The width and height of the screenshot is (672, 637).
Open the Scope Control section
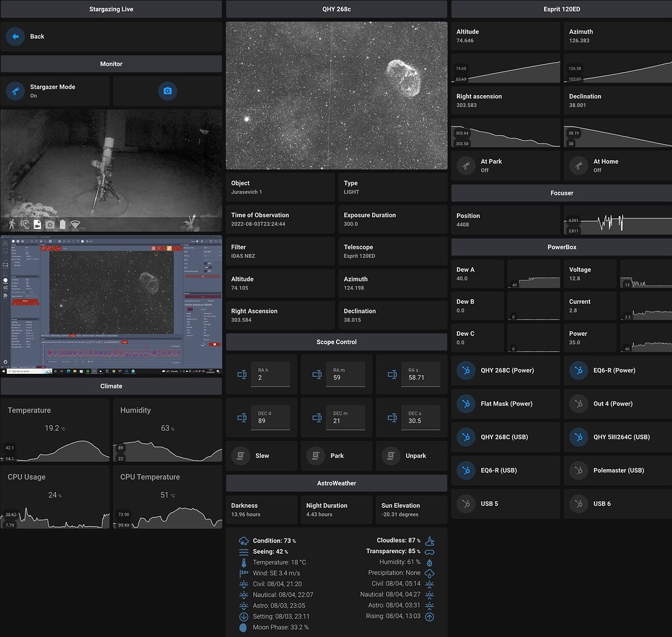(x=336, y=342)
